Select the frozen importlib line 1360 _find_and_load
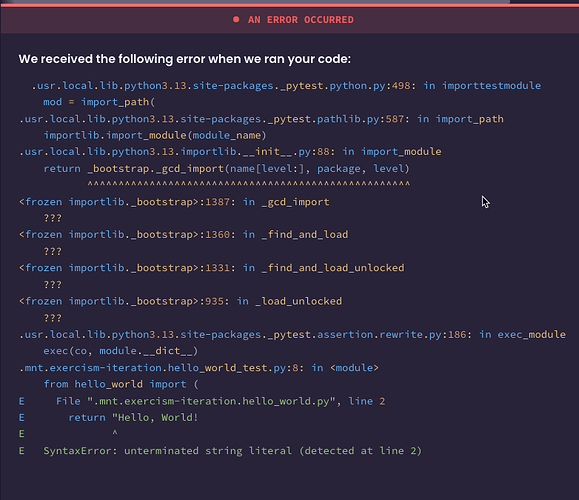Viewport: 579px width, 500px height. (184, 234)
